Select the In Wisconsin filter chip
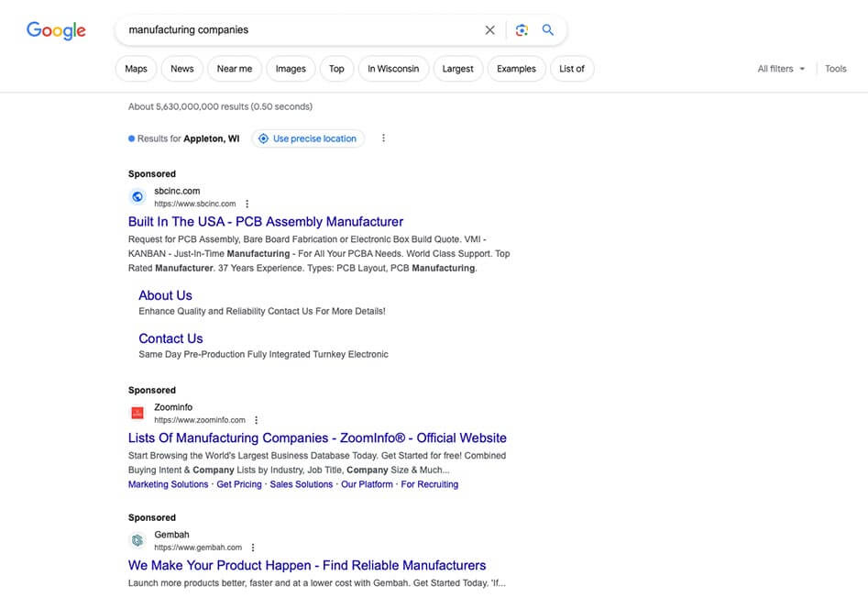This screenshot has width=868, height=609. (393, 69)
